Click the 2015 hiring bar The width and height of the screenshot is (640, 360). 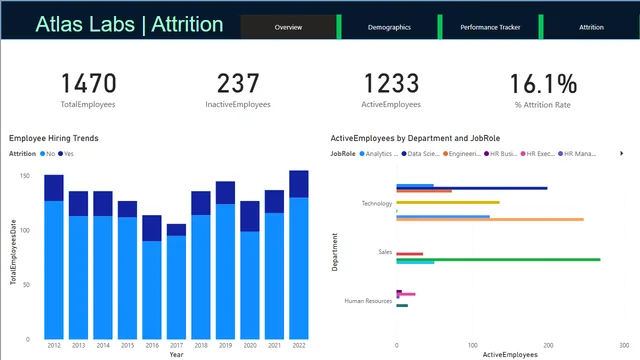127,270
